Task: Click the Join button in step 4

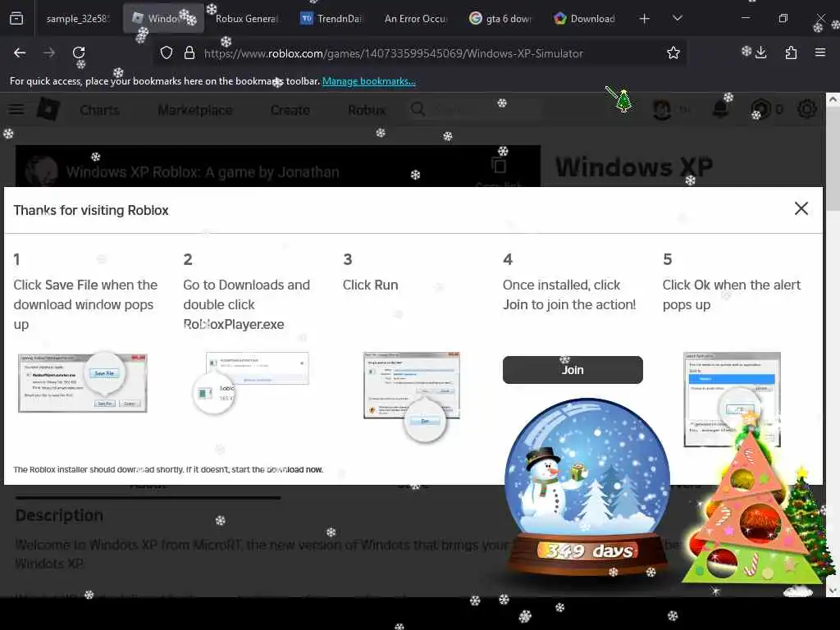Action: (x=572, y=370)
